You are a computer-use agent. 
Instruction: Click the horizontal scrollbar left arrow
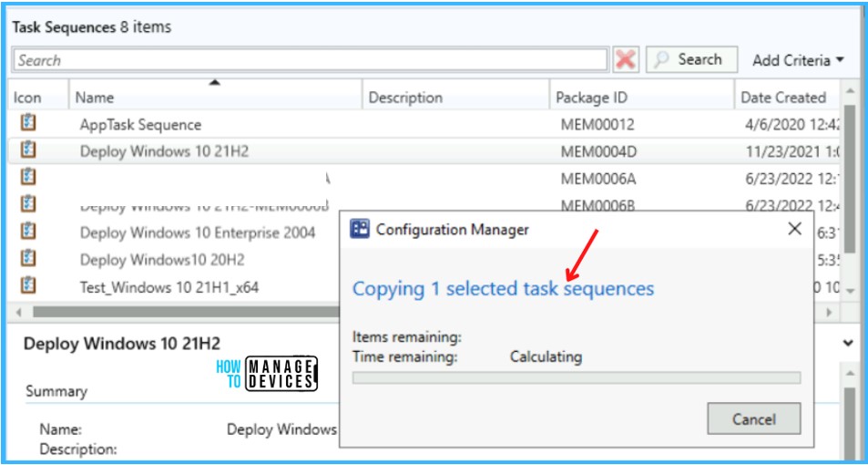(x=18, y=312)
